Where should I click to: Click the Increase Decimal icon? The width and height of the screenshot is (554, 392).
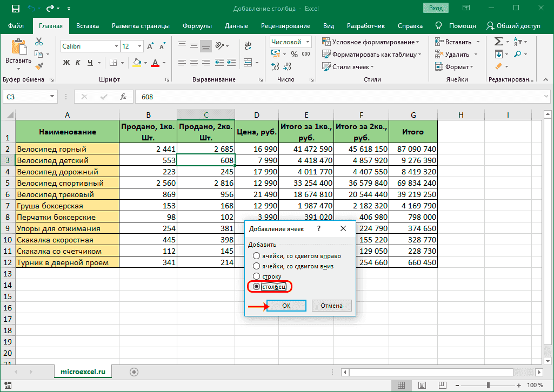pos(275,66)
